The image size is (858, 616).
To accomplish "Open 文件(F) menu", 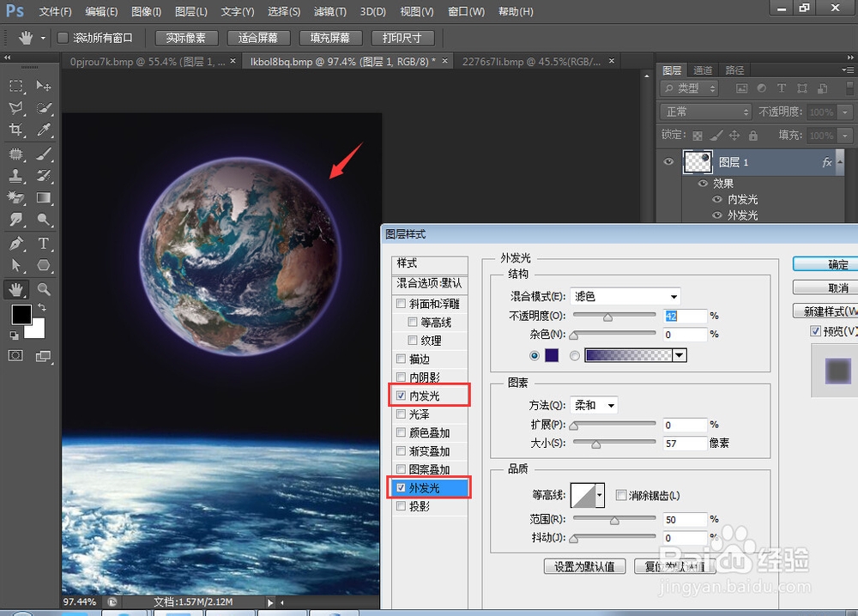I will pyautogui.click(x=55, y=11).
